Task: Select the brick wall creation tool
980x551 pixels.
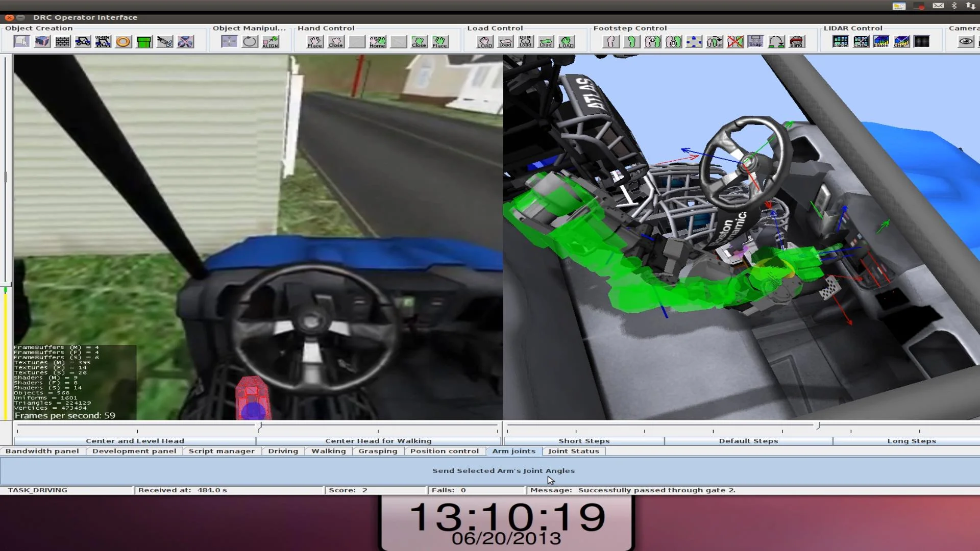Action: [x=62, y=41]
